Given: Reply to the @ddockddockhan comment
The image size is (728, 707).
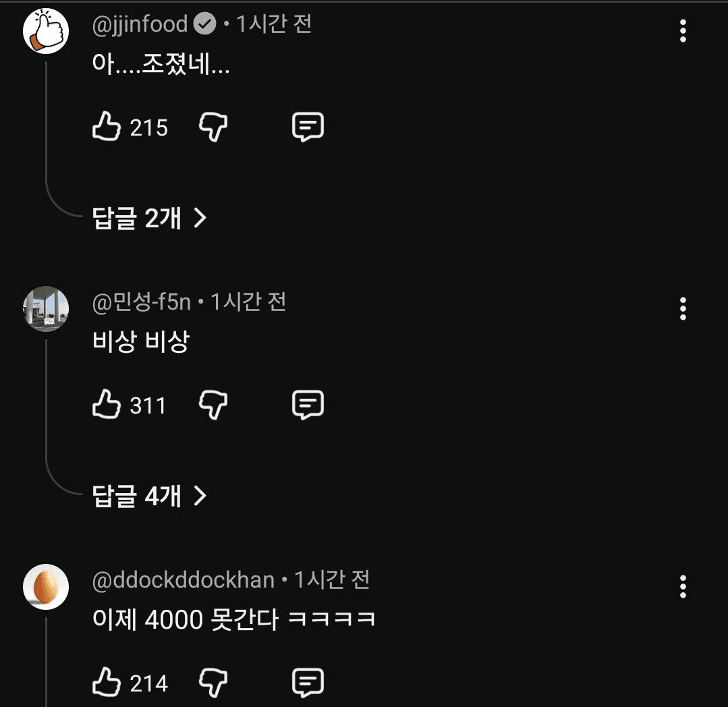Looking at the screenshot, I should pyautogui.click(x=308, y=683).
